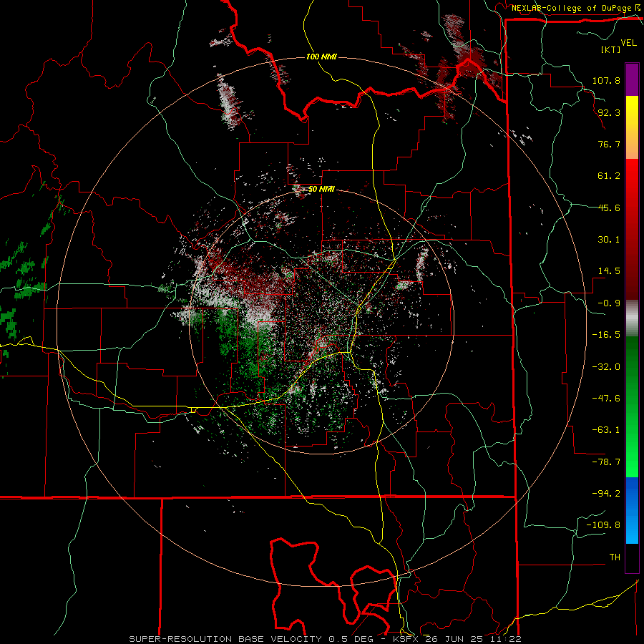The height and width of the screenshot is (644, 644).
Task: Click the -16.5 value on velocity scale
Action: [606, 335]
